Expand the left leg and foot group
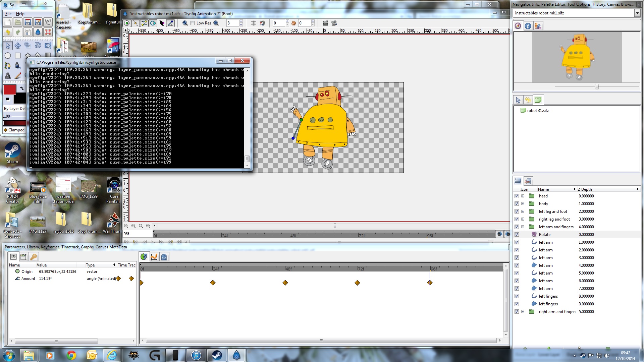 coord(523,212)
